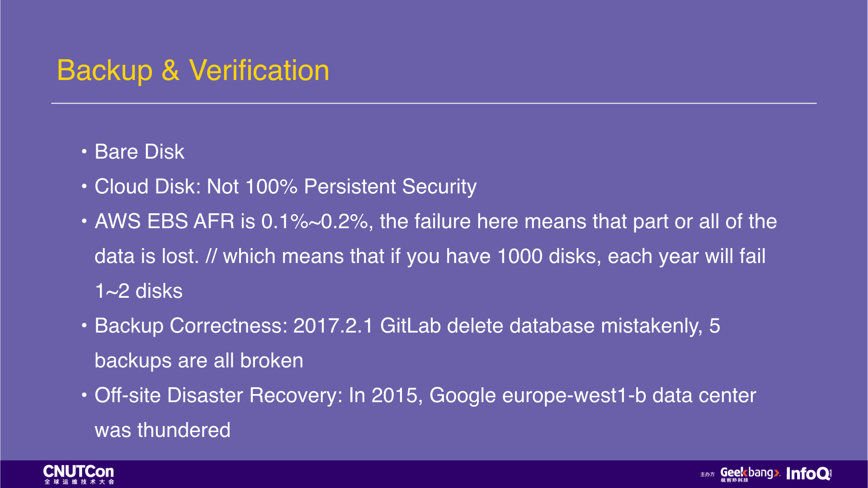The height and width of the screenshot is (488, 868).
Task: Click the 'data is lost' continuation line
Action: (x=430, y=256)
